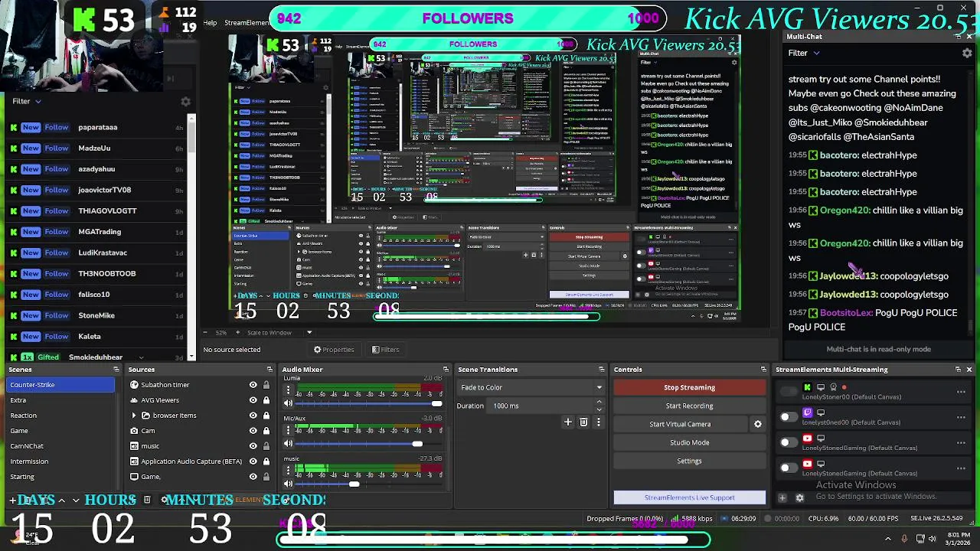
Task: Switch to the CamNChat scene
Action: click(27, 446)
